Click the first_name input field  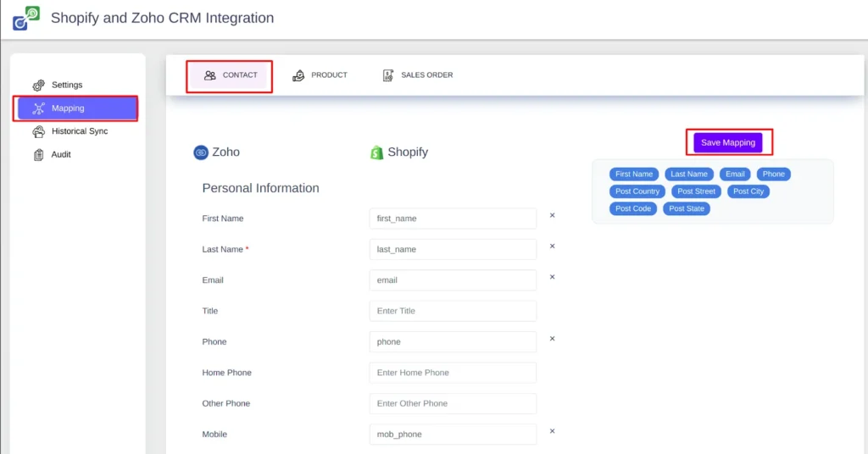pos(453,219)
